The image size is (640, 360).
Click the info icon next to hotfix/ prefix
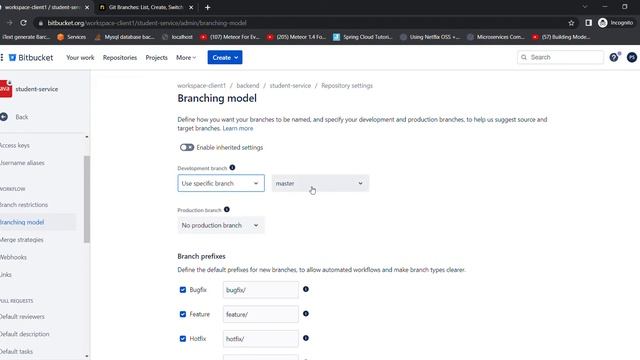pos(306,338)
